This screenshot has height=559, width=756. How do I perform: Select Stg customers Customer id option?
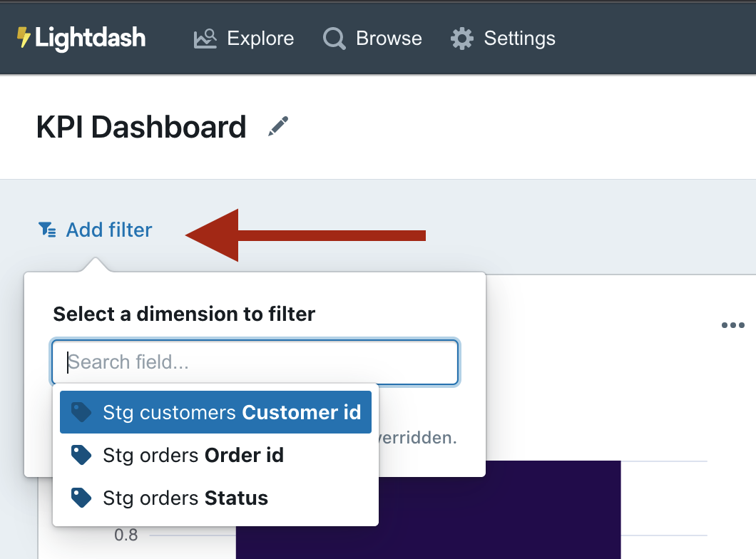click(232, 412)
